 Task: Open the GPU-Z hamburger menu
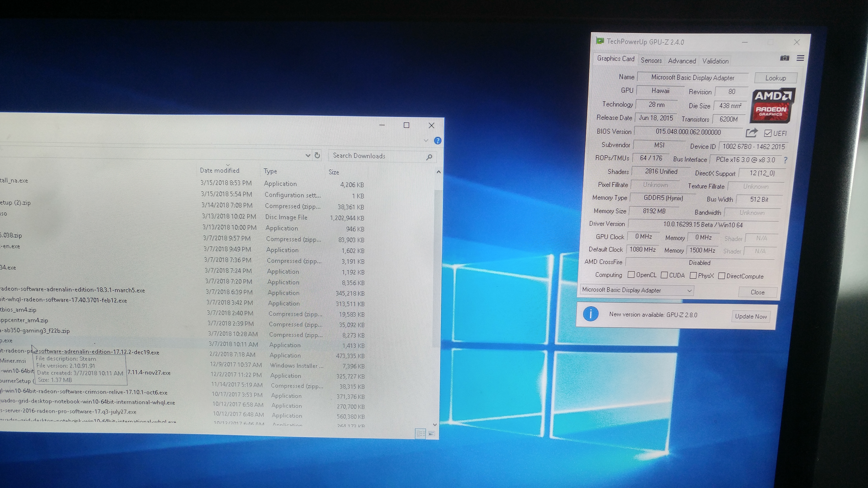pyautogui.click(x=800, y=58)
